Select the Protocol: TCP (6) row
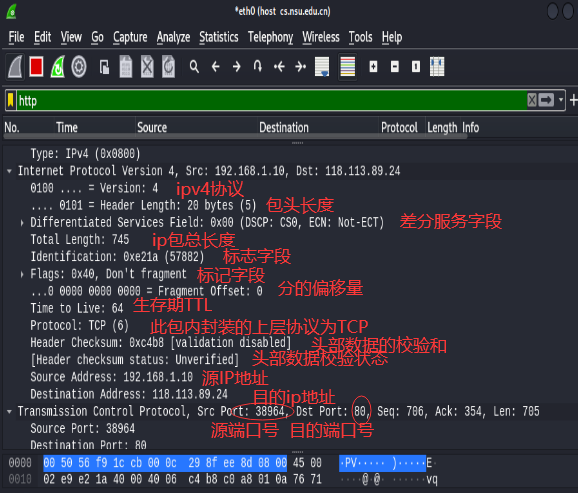578x493 pixels. click(x=79, y=326)
